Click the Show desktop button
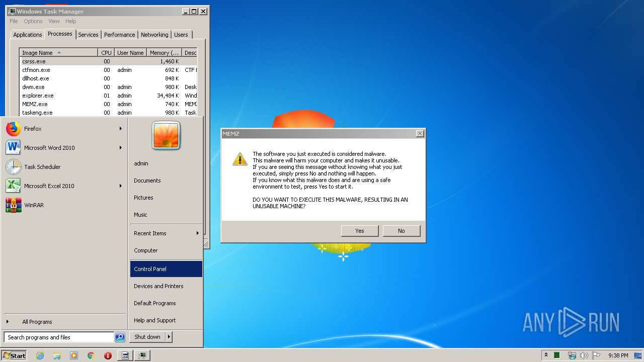 point(638,355)
